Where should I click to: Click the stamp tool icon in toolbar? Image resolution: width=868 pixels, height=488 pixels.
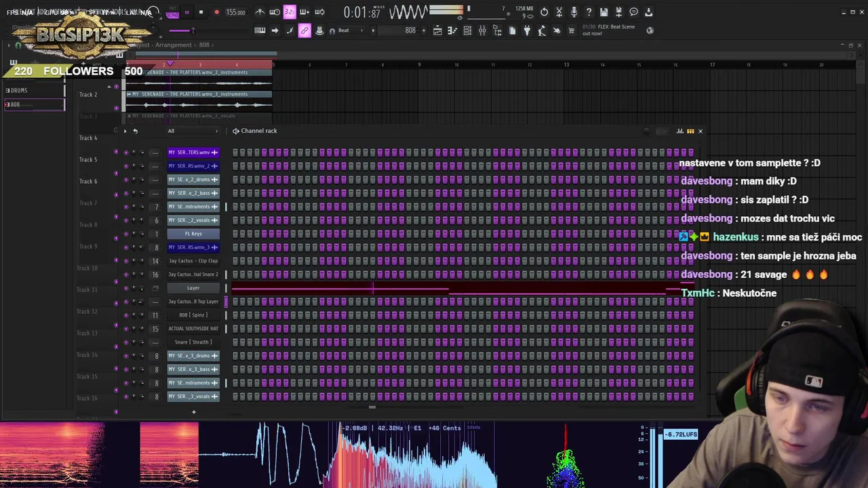tap(319, 30)
